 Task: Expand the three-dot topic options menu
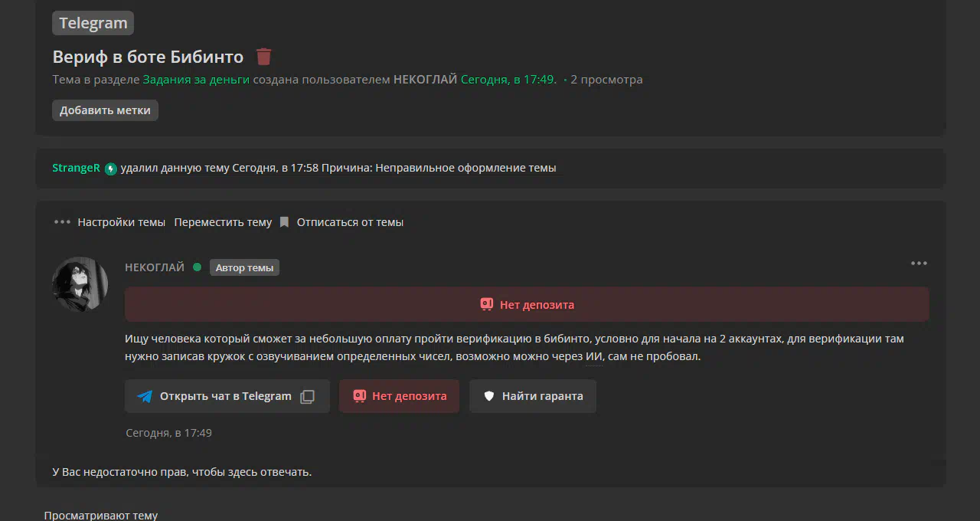(x=62, y=222)
